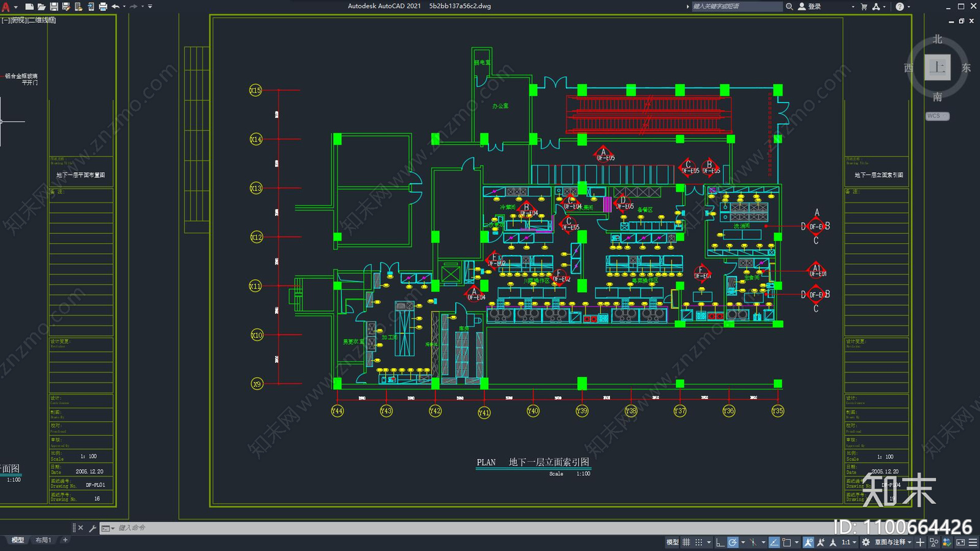The width and height of the screenshot is (980, 551).
Task: Switch to the 模型 model tab
Action: 18,540
